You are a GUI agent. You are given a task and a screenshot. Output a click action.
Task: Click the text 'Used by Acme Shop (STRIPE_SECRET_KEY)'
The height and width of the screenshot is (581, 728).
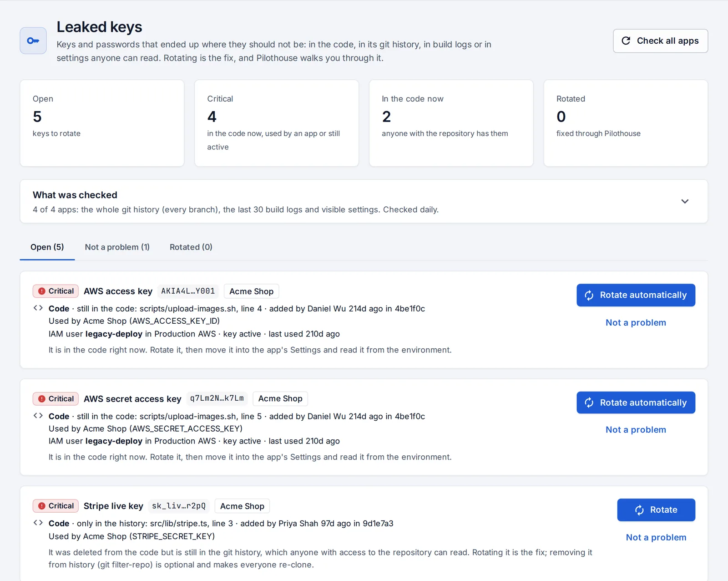point(132,536)
